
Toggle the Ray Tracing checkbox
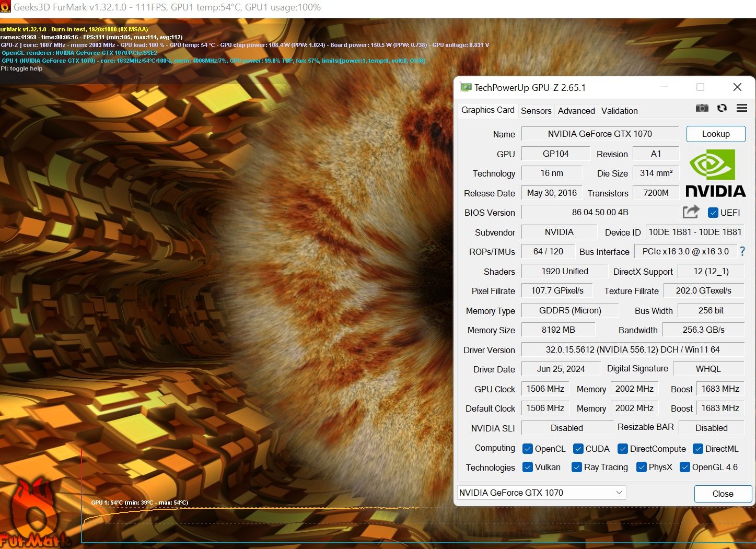point(577,467)
